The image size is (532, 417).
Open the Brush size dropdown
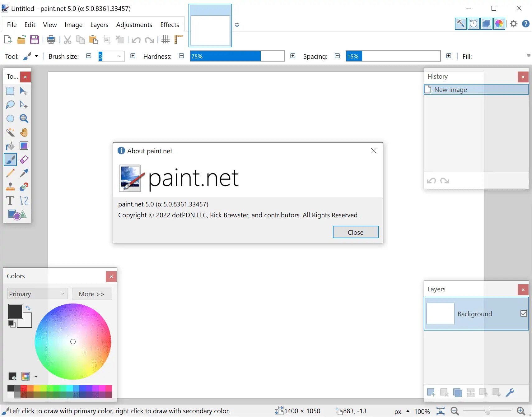(119, 56)
